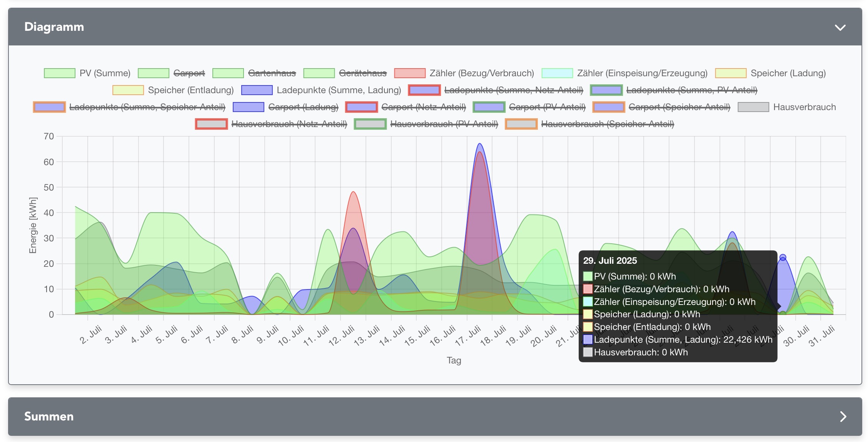The image size is (868, 442).
Task: Hide Zähler (Bezug/Verbrauch) series
Action: (x=481, y=73)
